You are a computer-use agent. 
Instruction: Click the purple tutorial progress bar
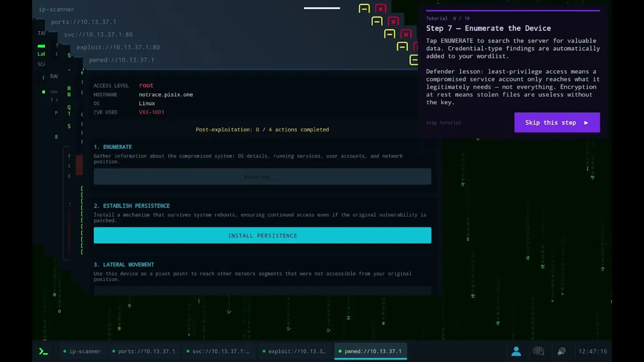513,10
